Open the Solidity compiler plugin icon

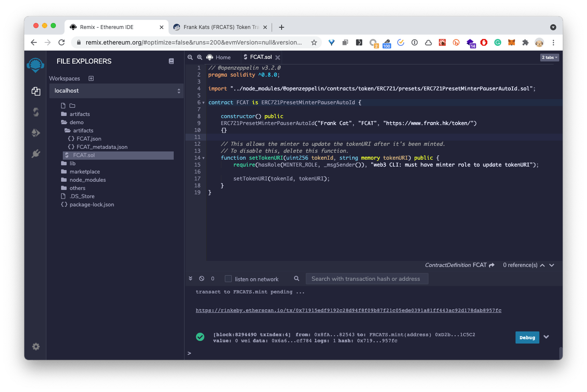tap(36, 112)
